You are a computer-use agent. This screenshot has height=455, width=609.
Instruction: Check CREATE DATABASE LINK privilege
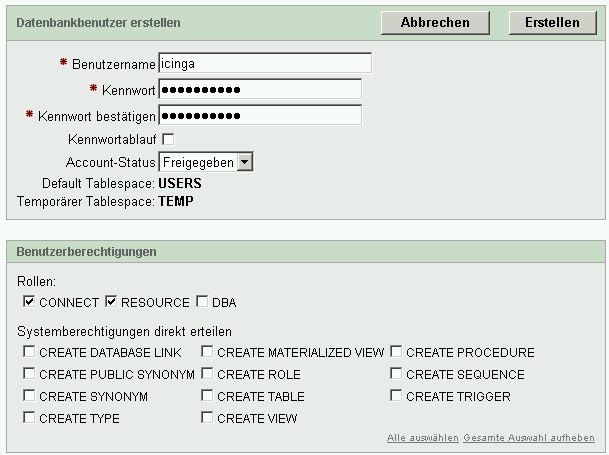(x=29, y=352)
